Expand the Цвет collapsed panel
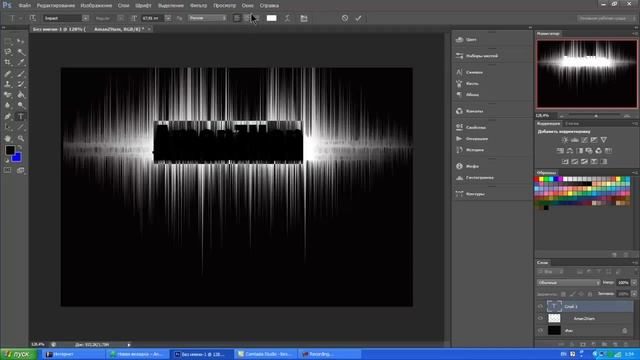640x360 pixels. coord(471,40)
